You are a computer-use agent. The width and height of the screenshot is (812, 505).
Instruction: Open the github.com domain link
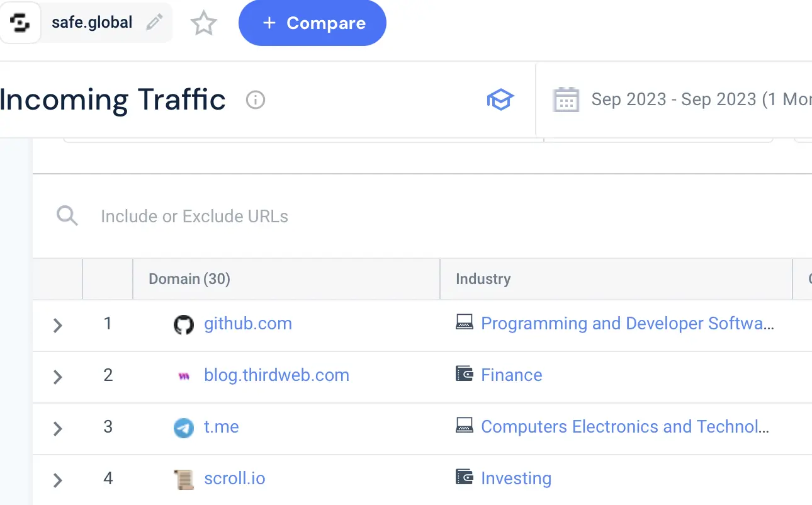click(x=248, y=324)
